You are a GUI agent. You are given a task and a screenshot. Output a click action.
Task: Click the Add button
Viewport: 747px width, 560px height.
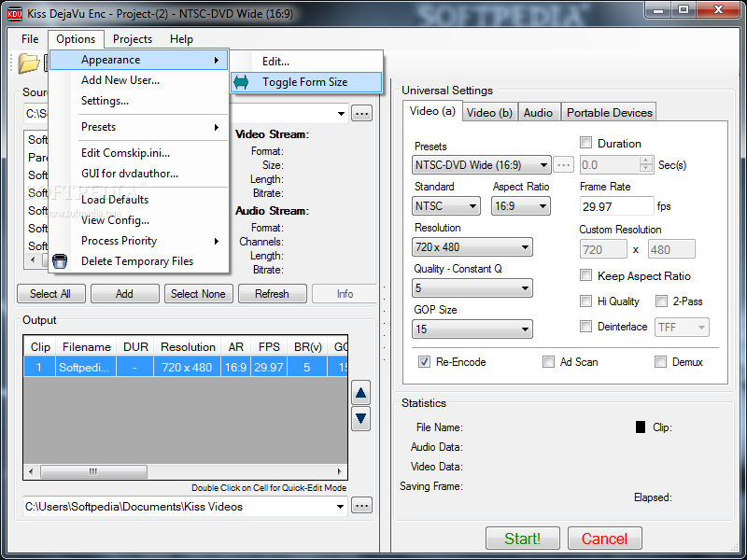tap(125, 294)
